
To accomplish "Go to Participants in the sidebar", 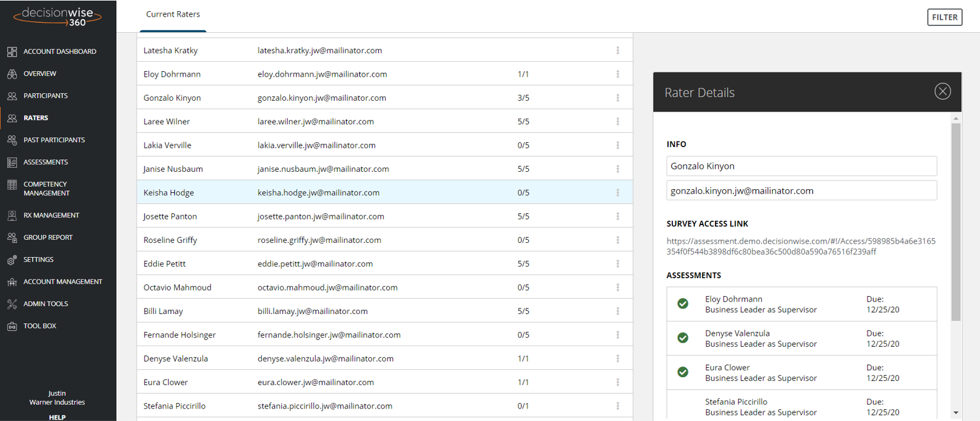I will 46,96.
